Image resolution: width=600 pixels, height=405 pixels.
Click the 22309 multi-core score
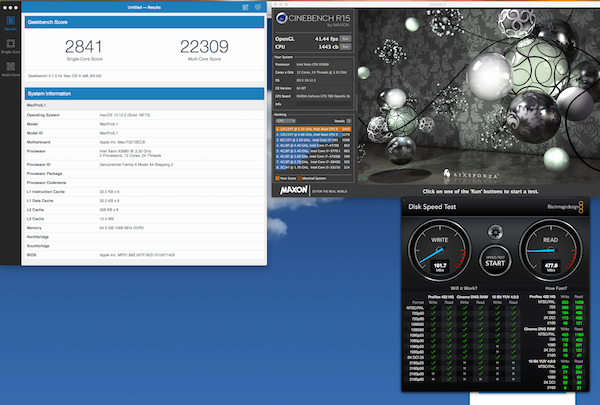coord(204,47)
